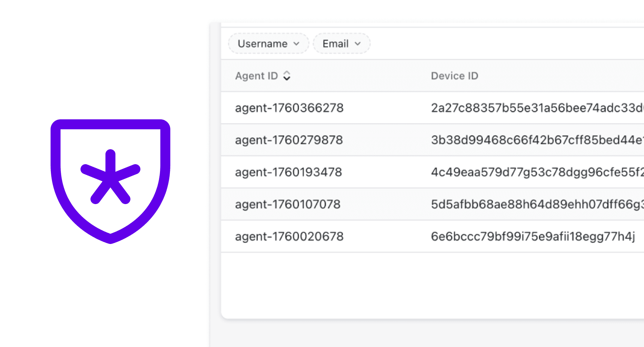Click device ID starting with 3b38d99468

click(532, 140)
